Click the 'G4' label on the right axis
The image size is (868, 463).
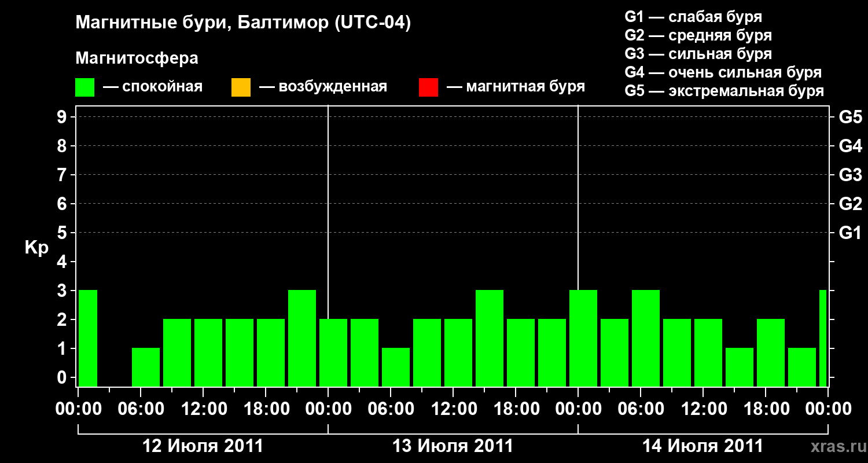tap(851, 146)
